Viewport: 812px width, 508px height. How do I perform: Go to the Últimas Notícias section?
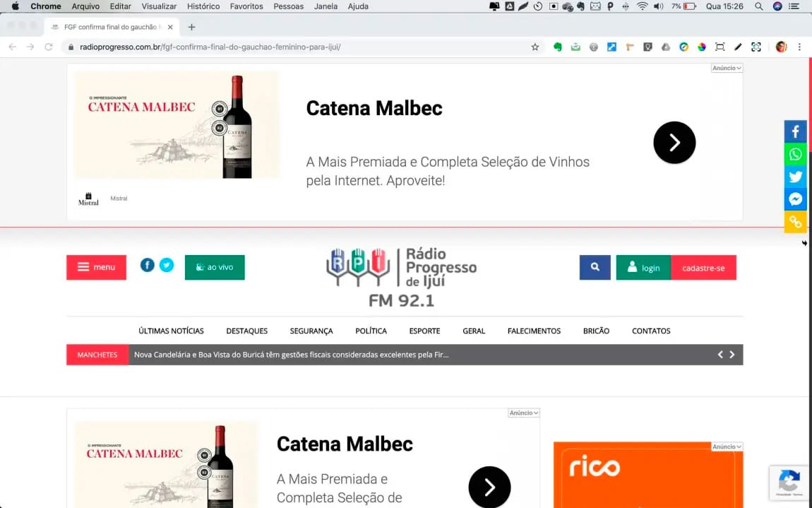pyautogui.click(x=172, y=331)
